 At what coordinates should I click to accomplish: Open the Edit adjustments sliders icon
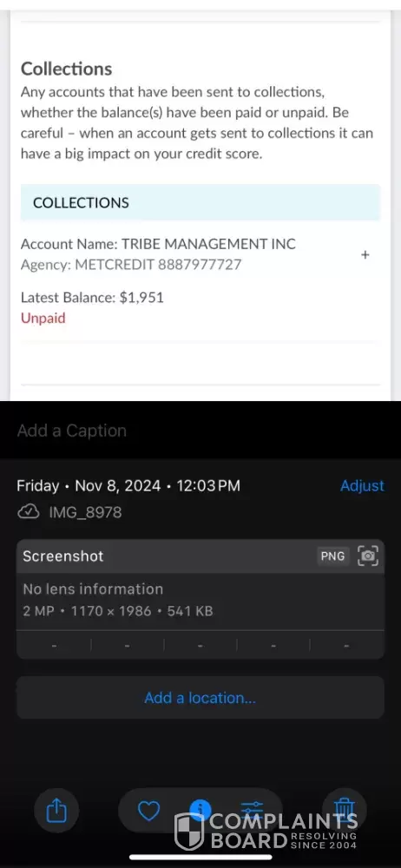pyautogui.click(x=252, y=811)
